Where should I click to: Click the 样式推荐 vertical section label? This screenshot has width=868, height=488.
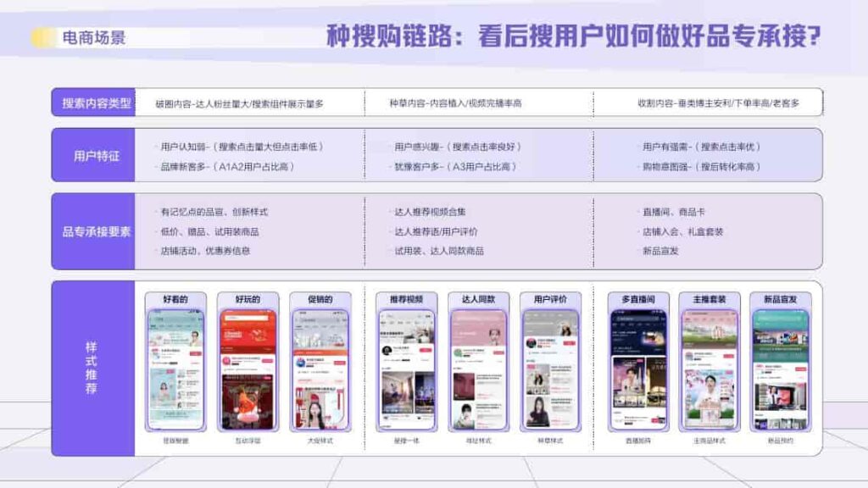click(x=93, y=369)
